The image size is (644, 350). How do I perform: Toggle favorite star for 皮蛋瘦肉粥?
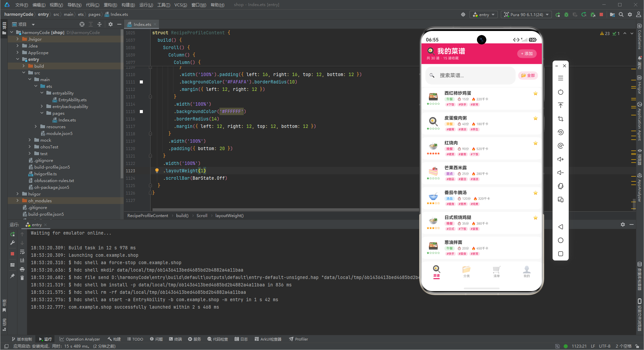coord(535,118)
